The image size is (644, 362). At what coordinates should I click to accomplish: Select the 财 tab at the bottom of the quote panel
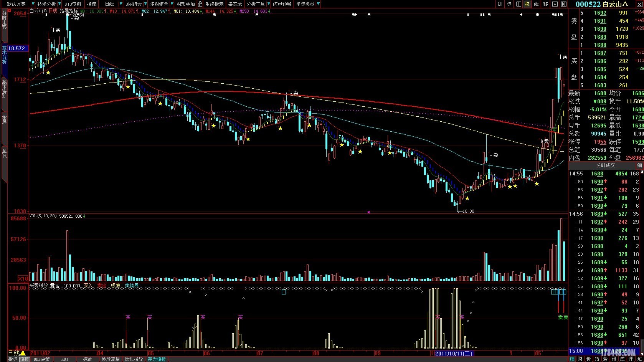580,359
